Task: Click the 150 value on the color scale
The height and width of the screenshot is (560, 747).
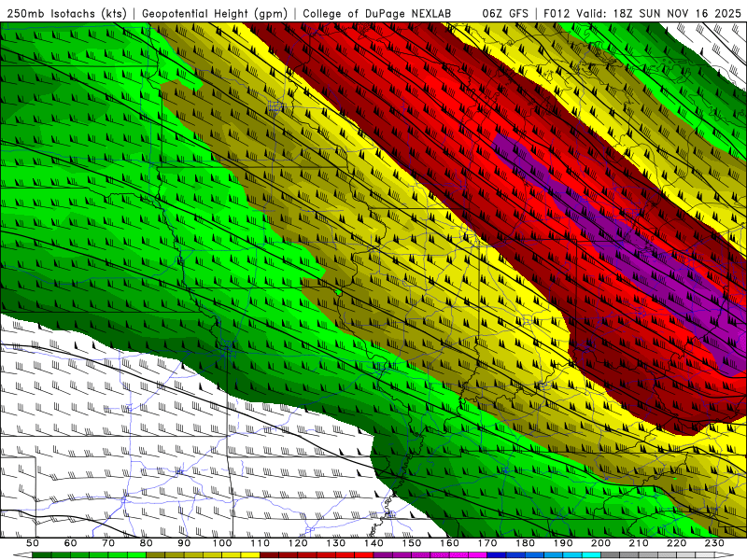Action: click(412, 543)
